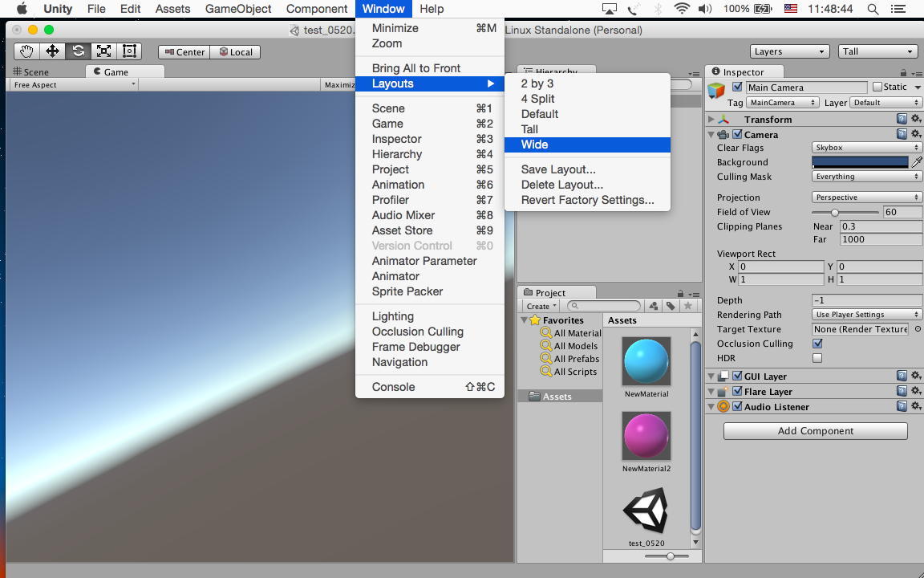
Task: Select the Hand tool in toolbar
Action: point(26,51)
